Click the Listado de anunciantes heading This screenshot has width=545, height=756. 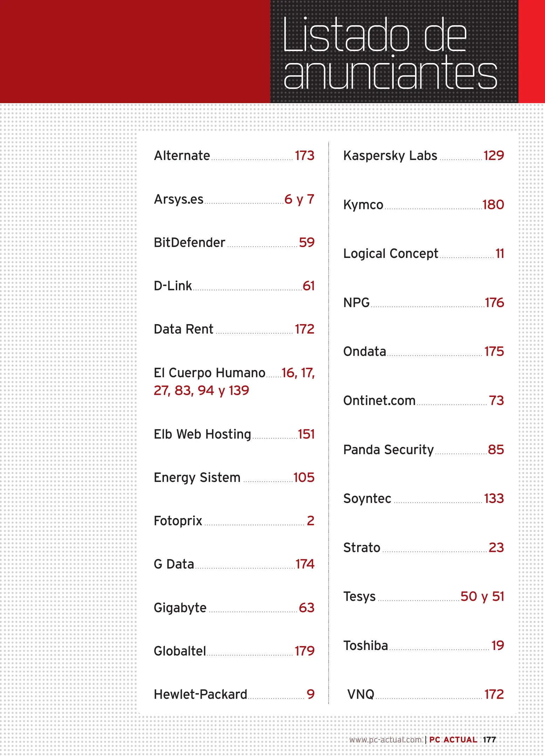(389, 53)
